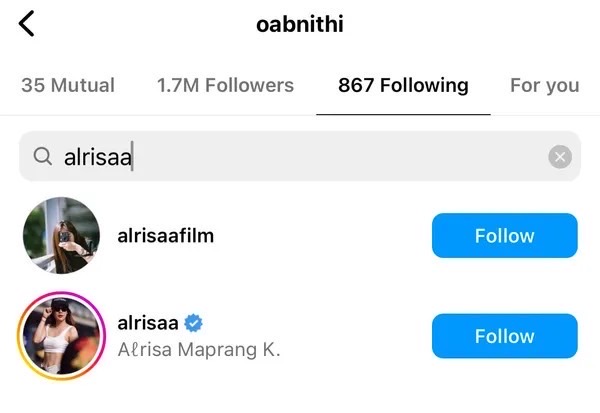Open alrisaafilm profile picture
Viewport: 600px width, 413px height.
pos(61,235)
